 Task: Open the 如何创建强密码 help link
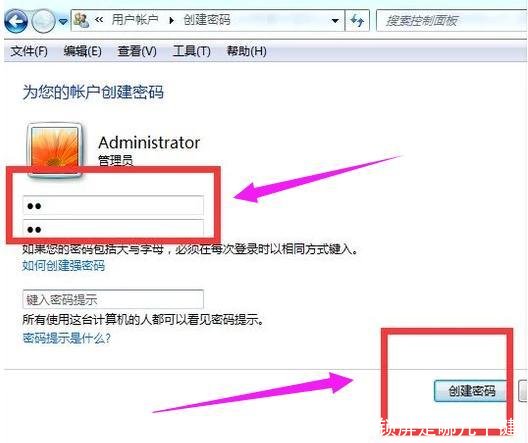(63, 266)
